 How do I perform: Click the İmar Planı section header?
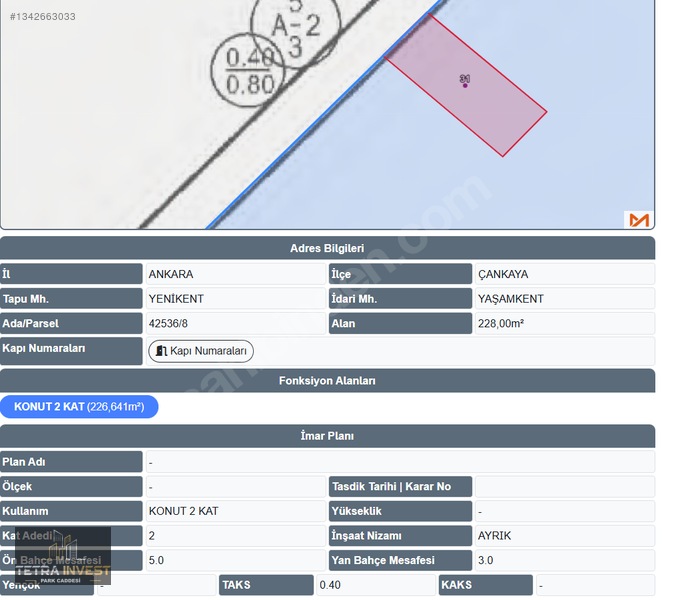327,435
